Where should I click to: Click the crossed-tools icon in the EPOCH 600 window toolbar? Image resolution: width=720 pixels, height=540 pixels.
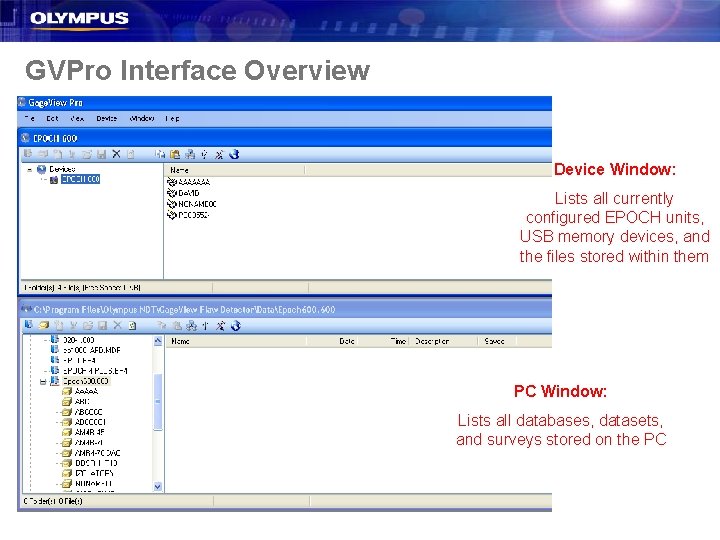219,154
